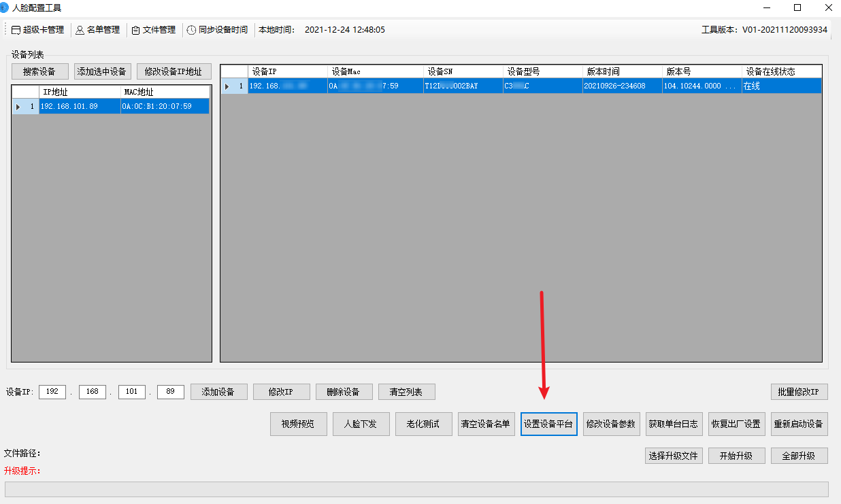Open 超级卡管理 toolbar icon

pos(16,30)
